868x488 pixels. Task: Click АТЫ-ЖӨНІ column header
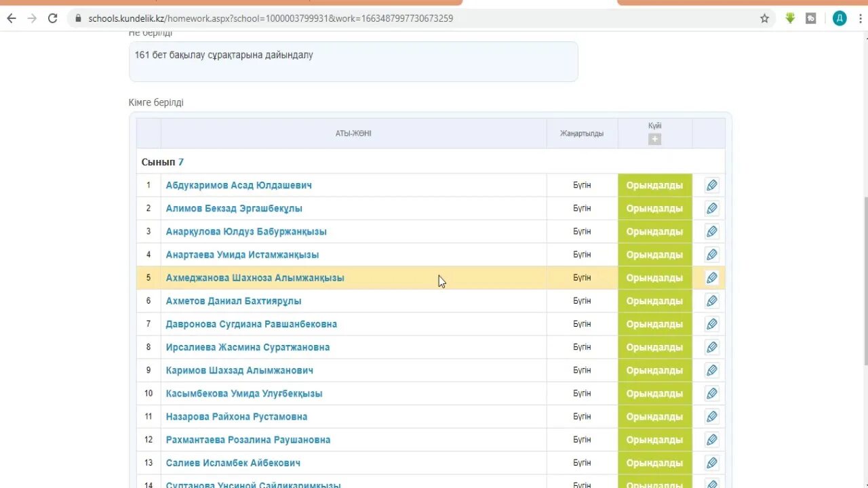point(353,134)
